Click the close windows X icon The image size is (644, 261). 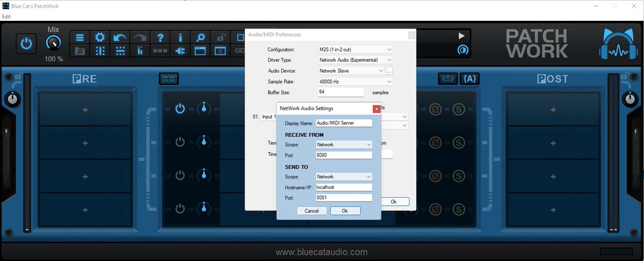(x=221, y=51)
